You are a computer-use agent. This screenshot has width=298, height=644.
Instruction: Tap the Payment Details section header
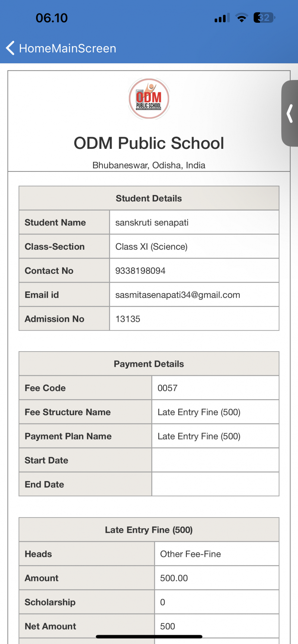click(x=149, y=364)
